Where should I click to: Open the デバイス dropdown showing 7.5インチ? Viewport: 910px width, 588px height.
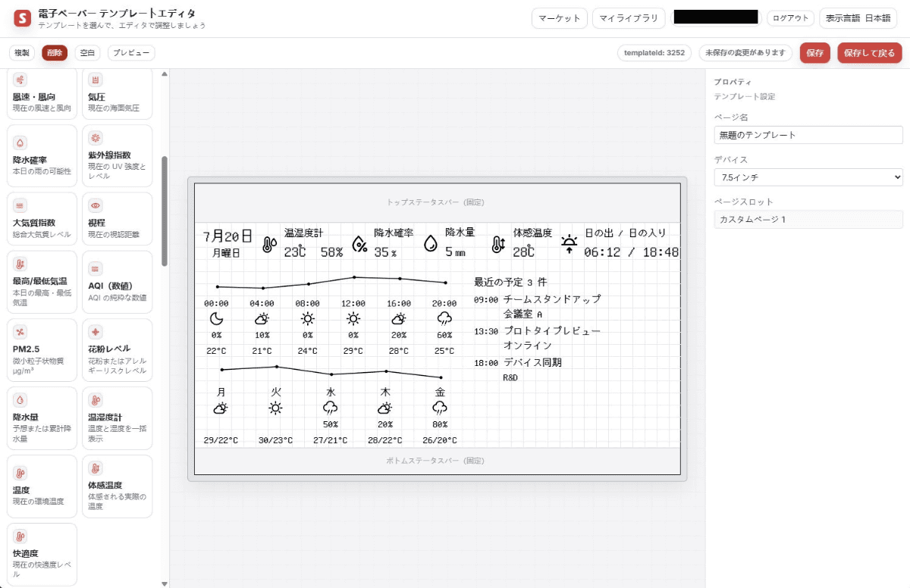coord(808,177)
